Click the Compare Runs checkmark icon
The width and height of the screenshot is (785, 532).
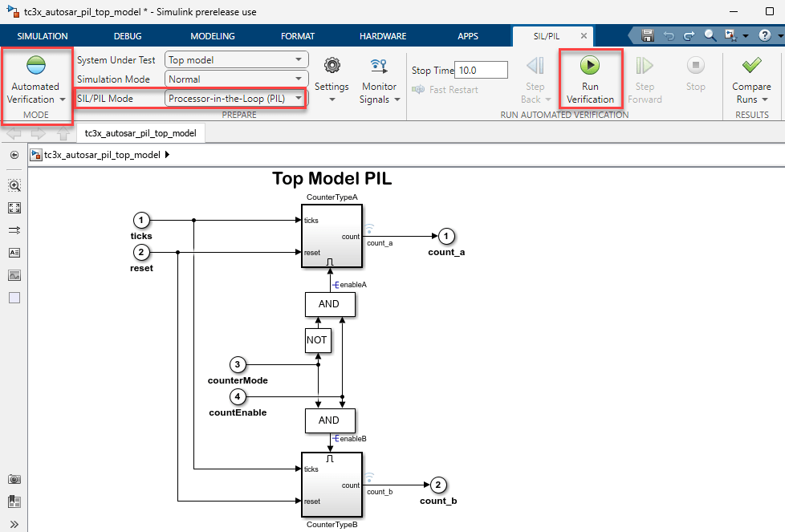click(751, 66)
